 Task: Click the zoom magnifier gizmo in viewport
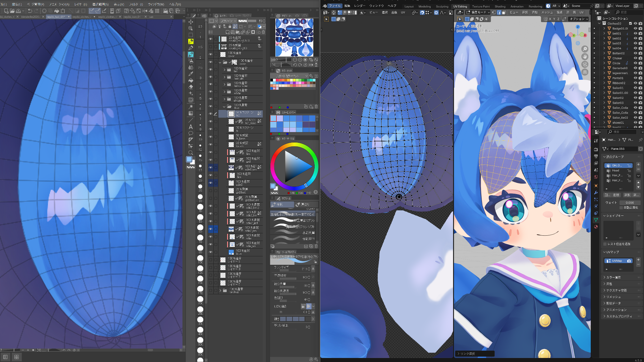click(x=585, y=49)
